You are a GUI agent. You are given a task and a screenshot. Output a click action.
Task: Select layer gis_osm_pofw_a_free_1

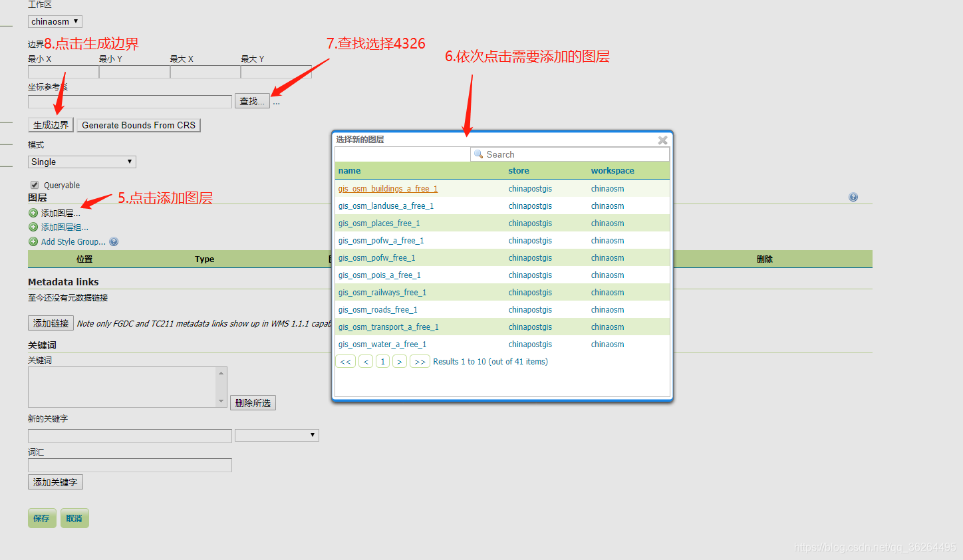[x=381, y=240]
